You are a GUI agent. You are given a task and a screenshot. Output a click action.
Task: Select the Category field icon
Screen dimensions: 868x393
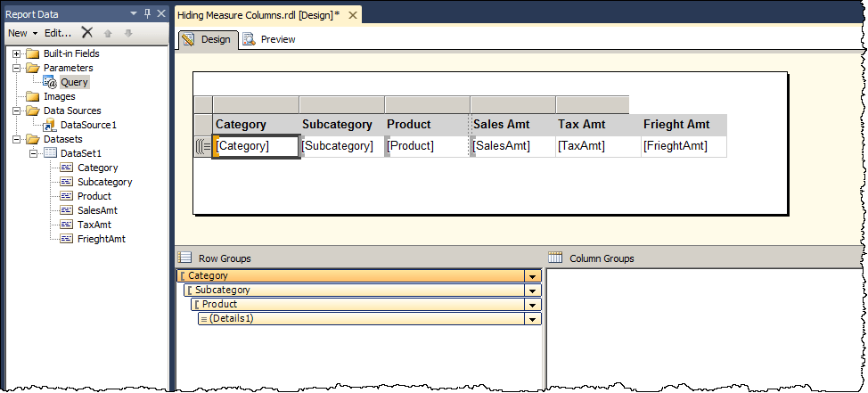(x=67, y=168)
